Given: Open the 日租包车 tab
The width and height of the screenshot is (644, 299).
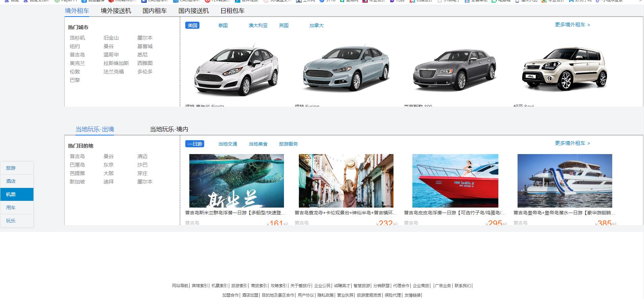Looking at the screenshot, I should (233, 11).
